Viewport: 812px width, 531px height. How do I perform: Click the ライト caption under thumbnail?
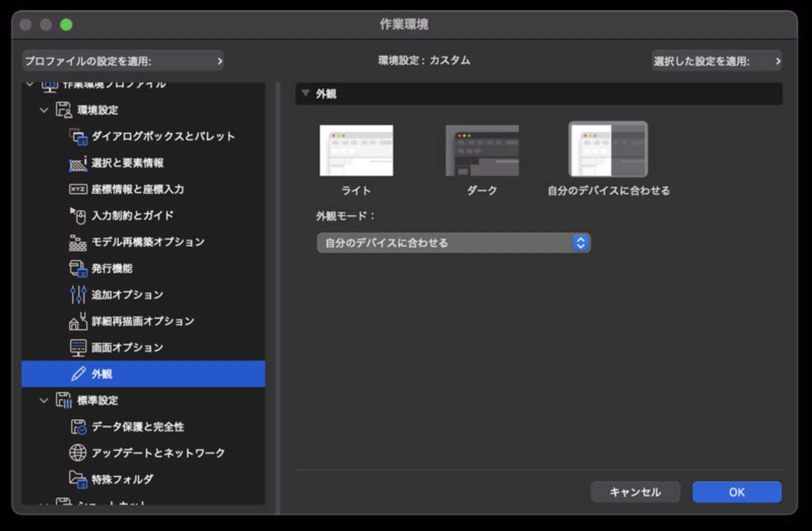point(356,190)
